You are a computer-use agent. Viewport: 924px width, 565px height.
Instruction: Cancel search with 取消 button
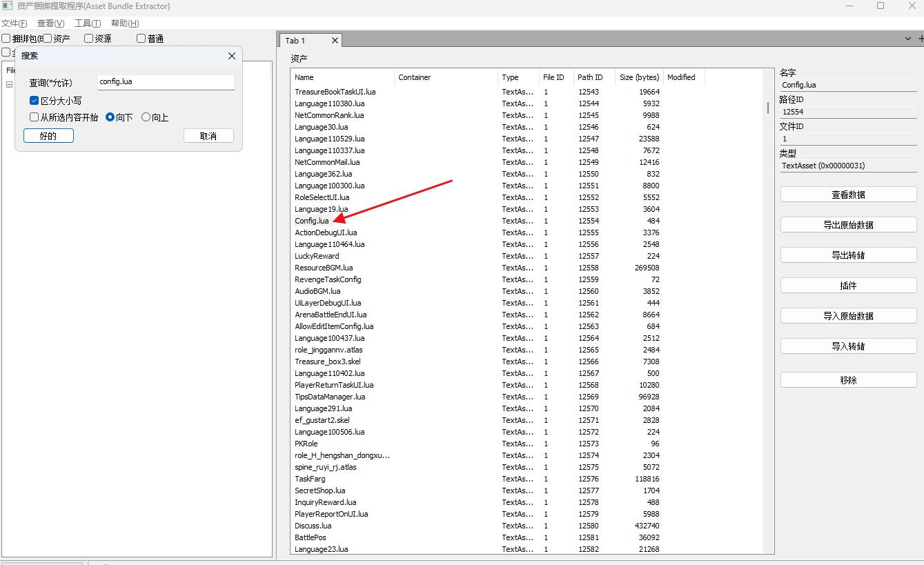pyautogui.click(x=208, y=136)
